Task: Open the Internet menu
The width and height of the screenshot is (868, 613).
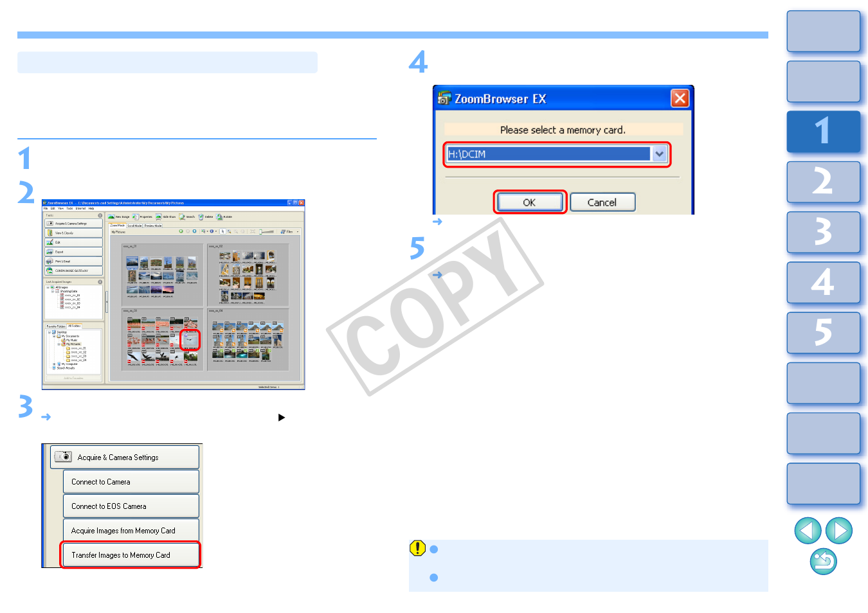Action: [80, 208]
